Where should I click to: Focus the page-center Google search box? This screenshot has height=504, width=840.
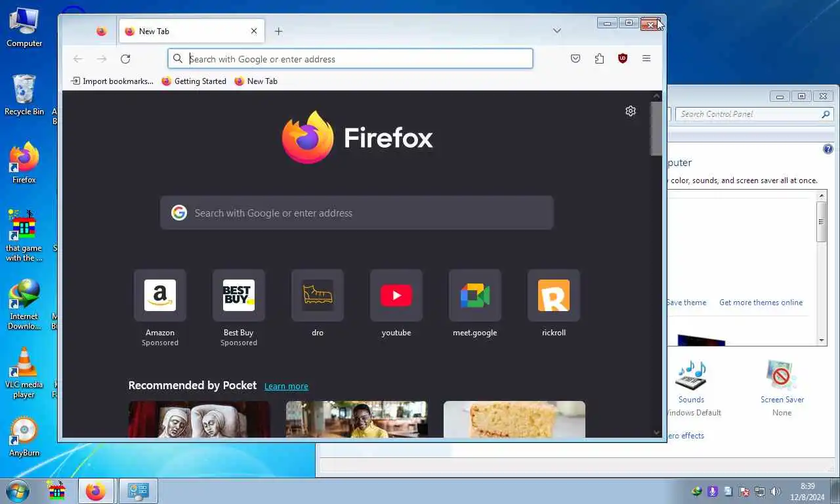pyautogui.click(x=357, y=213)
